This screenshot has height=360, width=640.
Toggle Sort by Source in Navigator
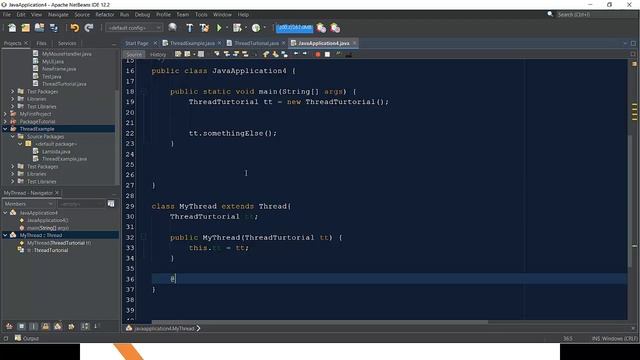pyautogui.click(x=96, y=326)
